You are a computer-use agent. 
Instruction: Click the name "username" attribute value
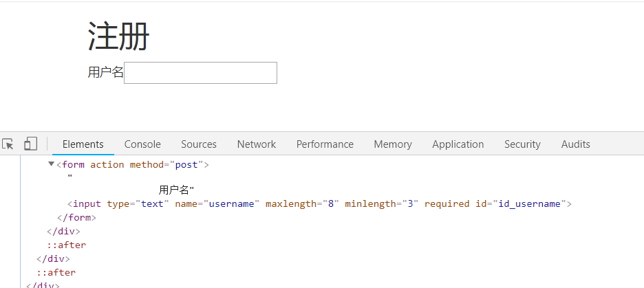click(x=232, y=204)
